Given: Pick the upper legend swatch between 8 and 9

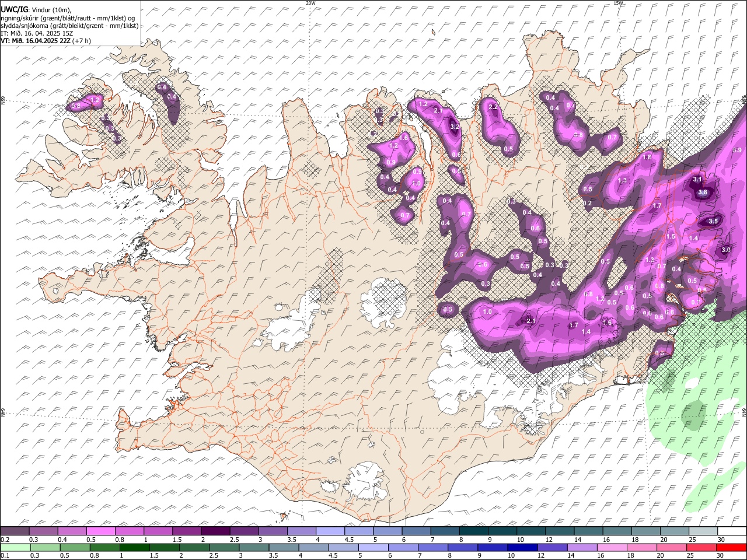Looking at the screenshot, I should (x=474, y=531).
